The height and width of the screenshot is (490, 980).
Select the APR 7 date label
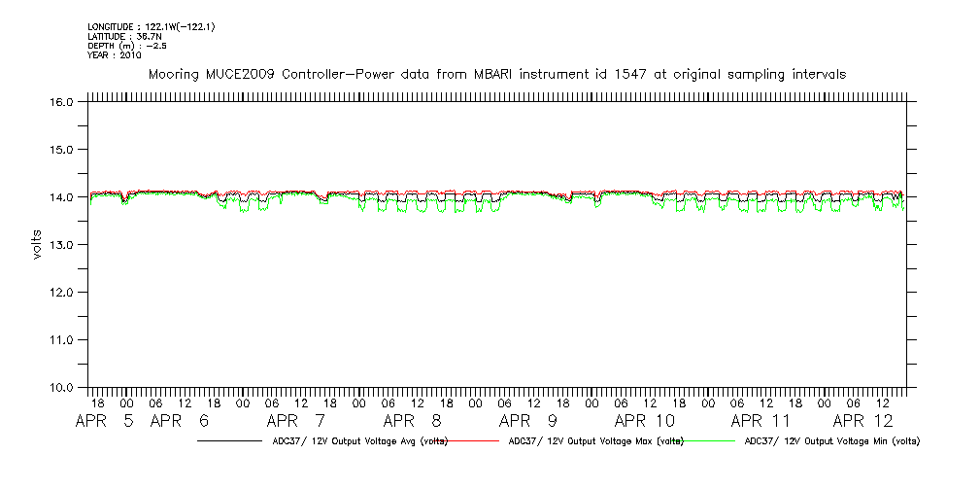(295, 421)
